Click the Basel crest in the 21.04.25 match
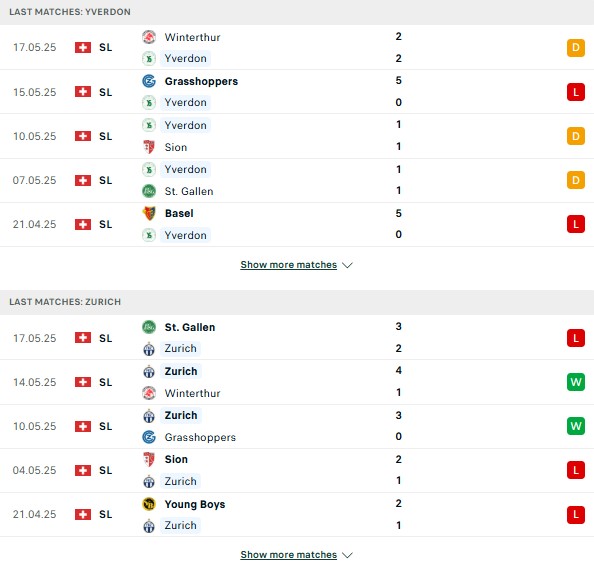 tap(149, 213)
